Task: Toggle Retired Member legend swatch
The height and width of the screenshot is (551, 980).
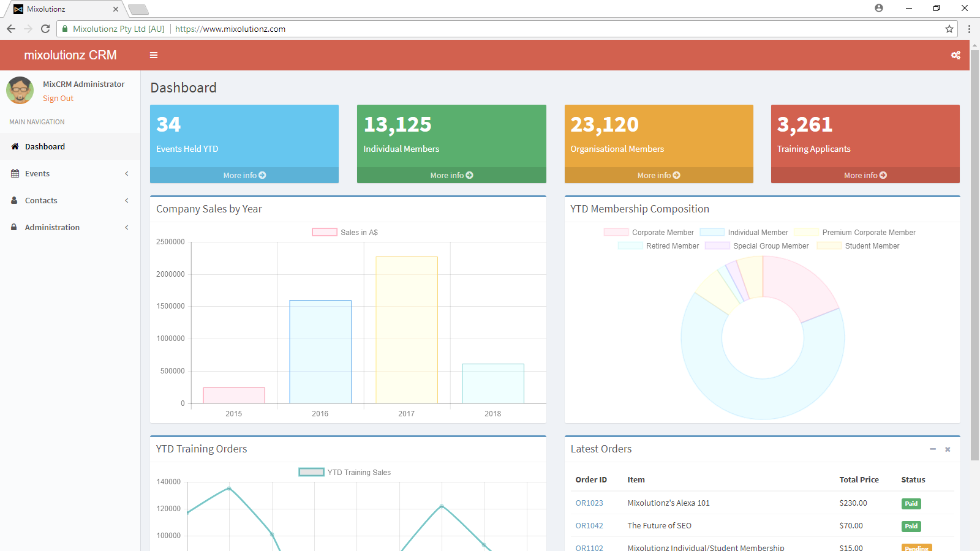Action: [630, 246]
